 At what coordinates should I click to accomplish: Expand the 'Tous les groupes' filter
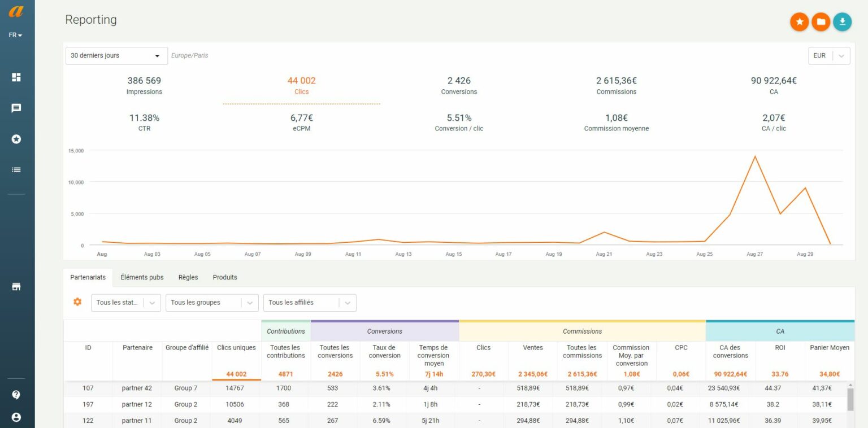(x=211, y=303)
